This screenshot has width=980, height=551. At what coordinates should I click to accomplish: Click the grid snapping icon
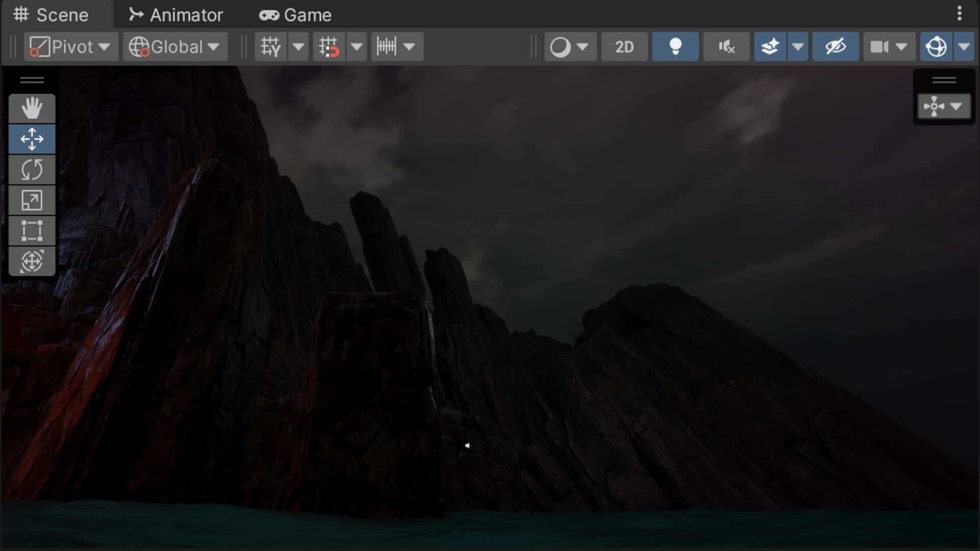329,47
